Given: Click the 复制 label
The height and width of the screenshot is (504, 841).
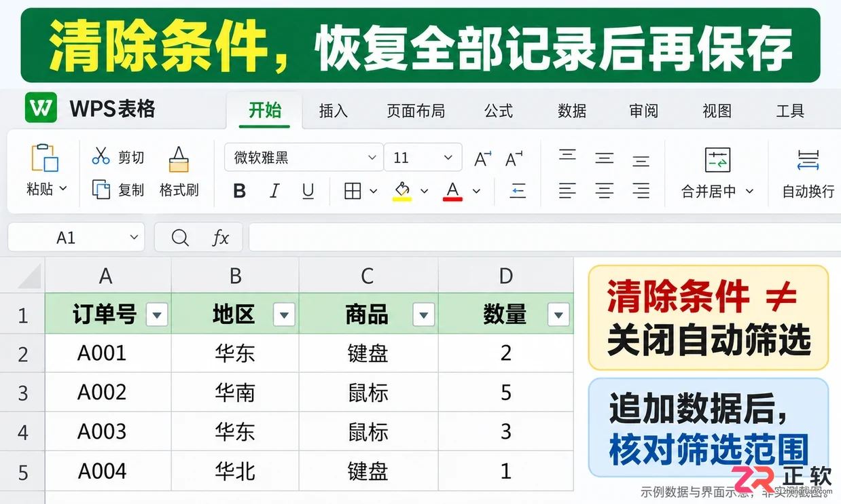Looking at the screenshot, I should [131, 190].
